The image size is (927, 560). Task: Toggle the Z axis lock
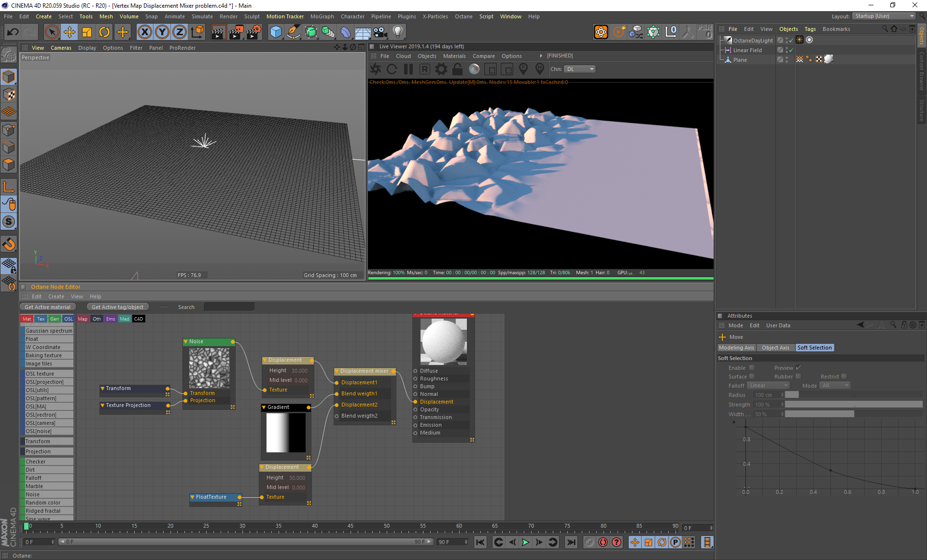(179, 32)
